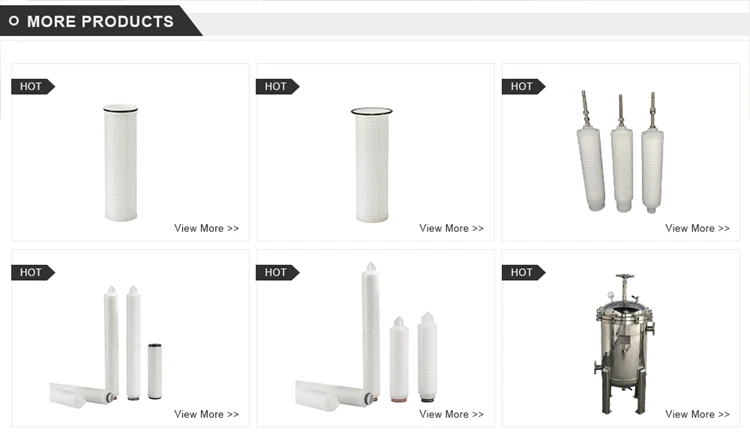Click HOT badge on second top-row product

278,87
